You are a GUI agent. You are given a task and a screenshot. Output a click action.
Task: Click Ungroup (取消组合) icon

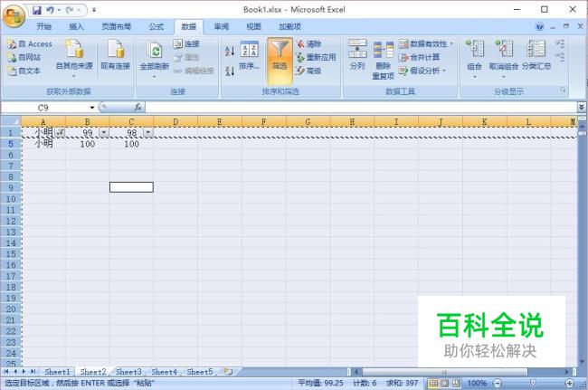(504, 49)
